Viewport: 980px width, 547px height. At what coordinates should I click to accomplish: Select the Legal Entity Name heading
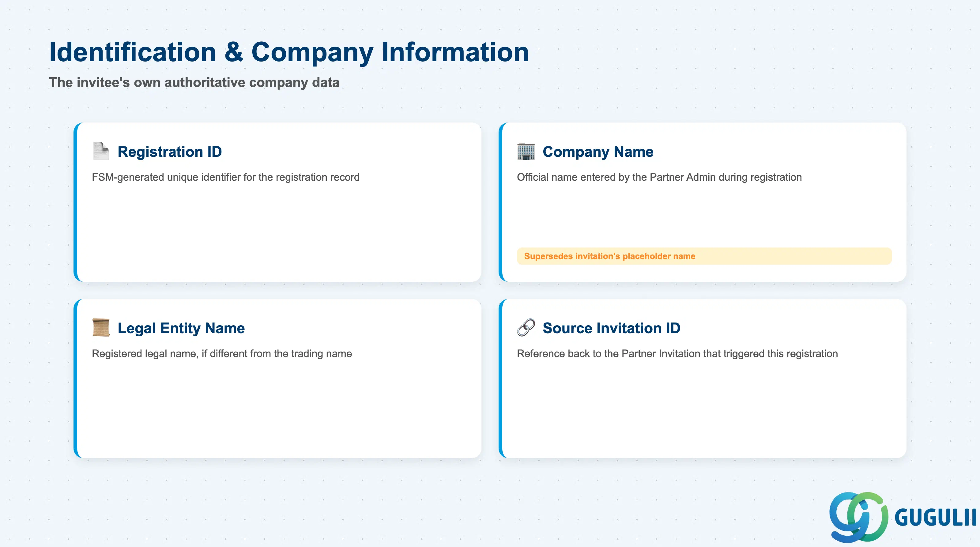point(181,328)
